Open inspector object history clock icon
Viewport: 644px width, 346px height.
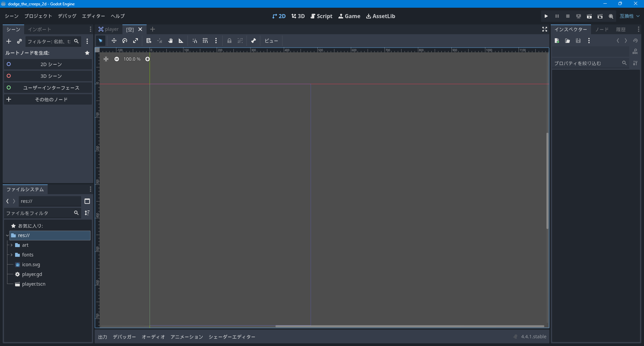click(x=635, y=41)
